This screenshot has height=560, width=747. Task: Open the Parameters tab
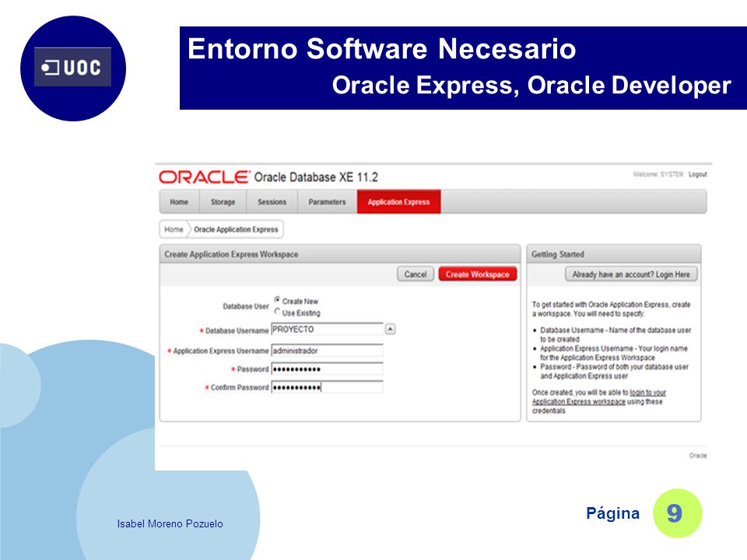[x=328, y=202]
